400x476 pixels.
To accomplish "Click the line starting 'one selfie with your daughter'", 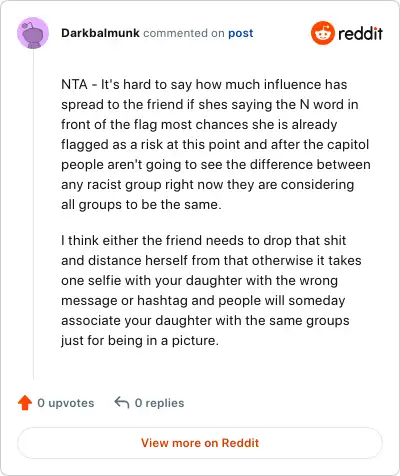I will pyautogui.click(x=199, y=280).
